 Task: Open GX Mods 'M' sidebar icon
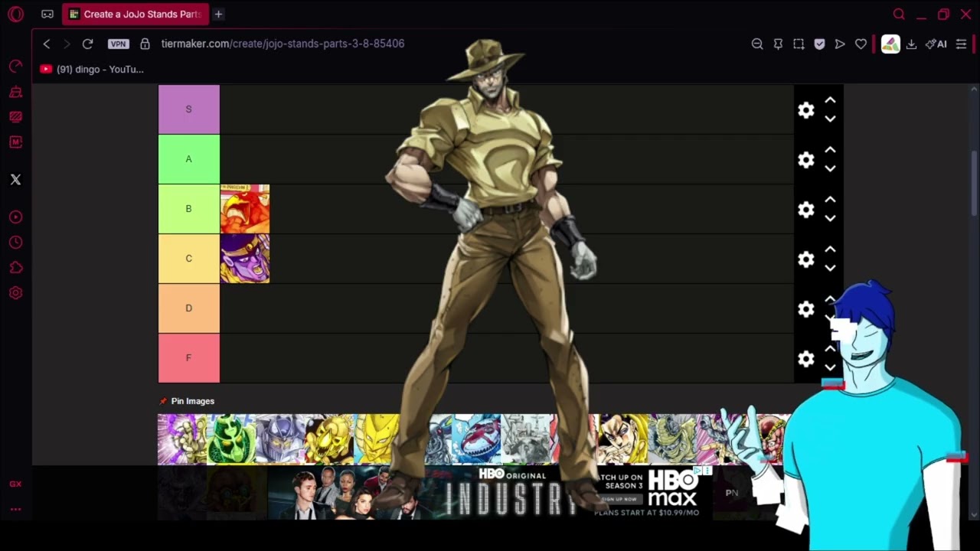coord(15,142)
